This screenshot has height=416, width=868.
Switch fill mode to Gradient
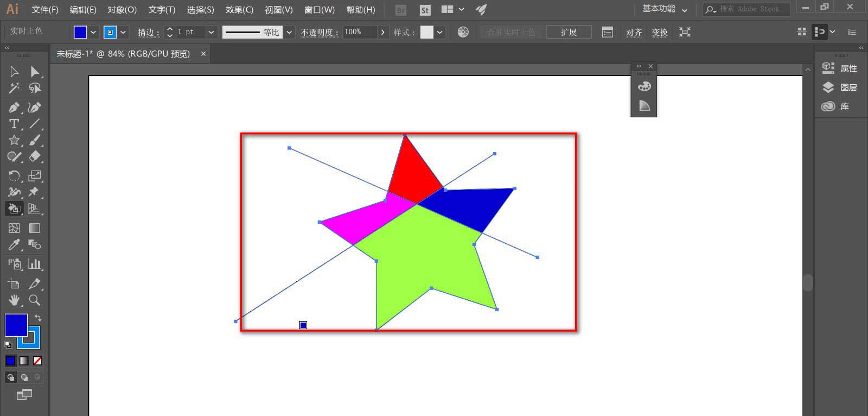point(24,361)
